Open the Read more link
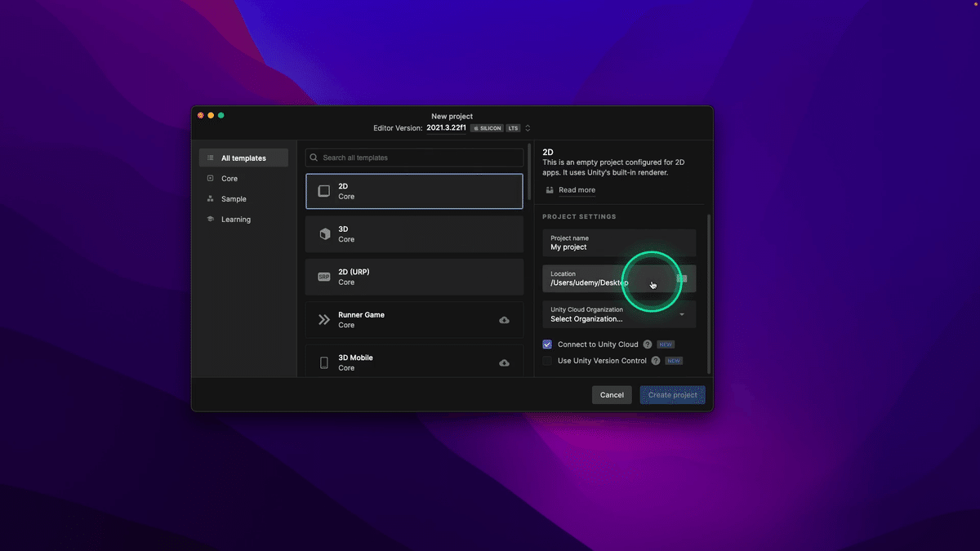 point(577,190)
